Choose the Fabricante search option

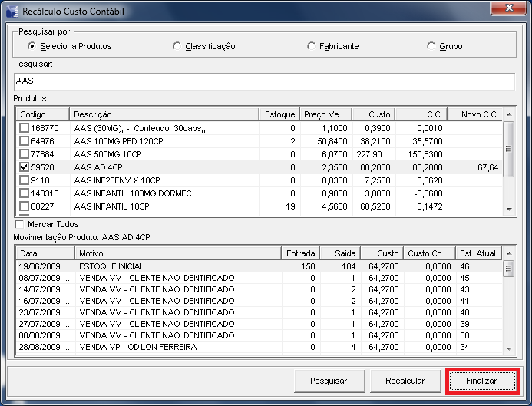[x=311, y=46]
